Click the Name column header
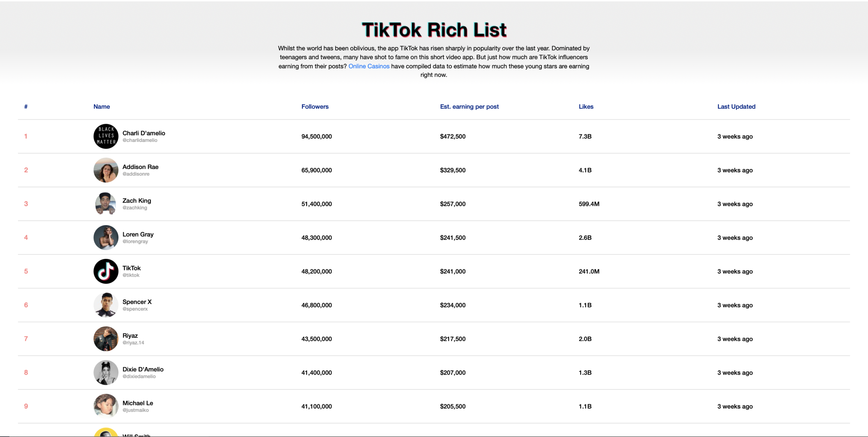Viewport: 868px width, 437px height. [x=101, y=107]
